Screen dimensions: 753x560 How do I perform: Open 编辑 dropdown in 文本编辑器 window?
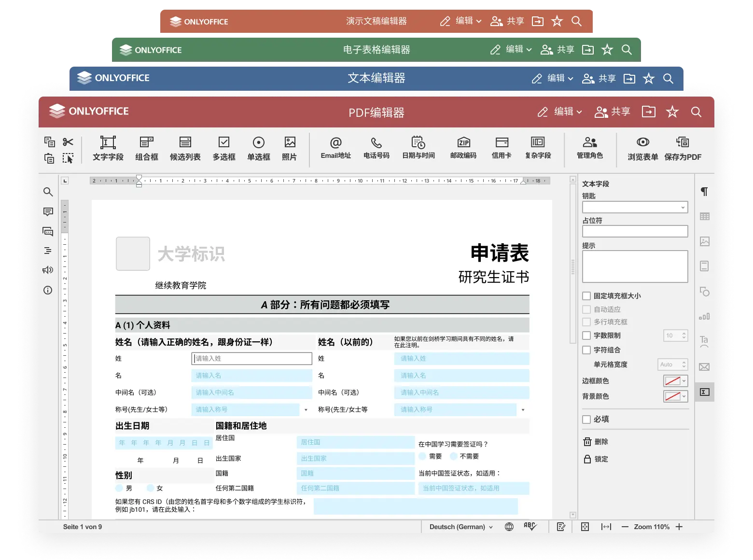553,78
